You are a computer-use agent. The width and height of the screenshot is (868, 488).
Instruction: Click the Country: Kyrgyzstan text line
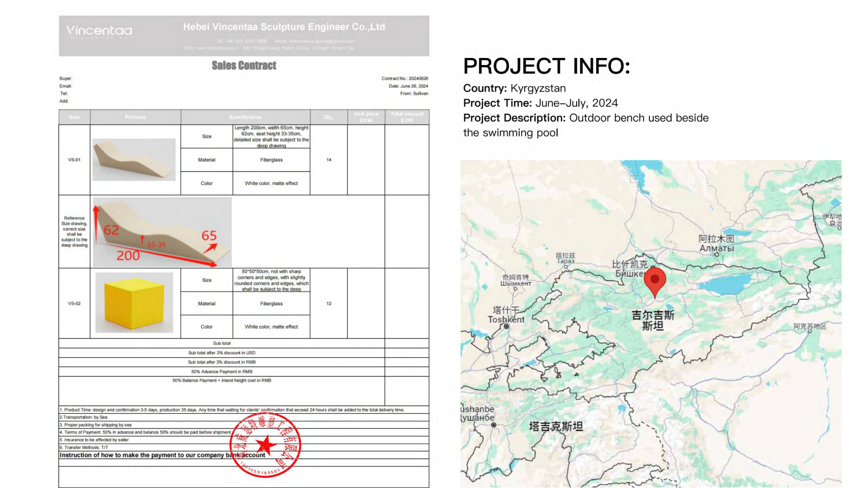[514, 88]
